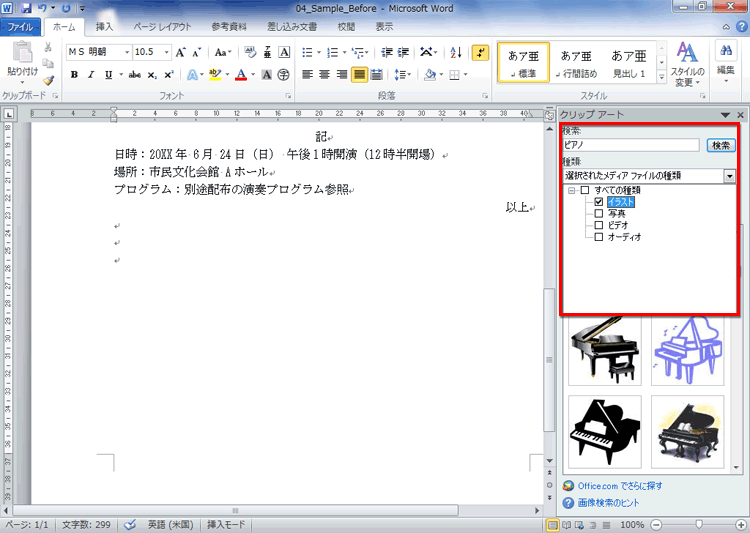Open 画像検索のヒント link
Screen dimensions: 750x533
[608, 503]
